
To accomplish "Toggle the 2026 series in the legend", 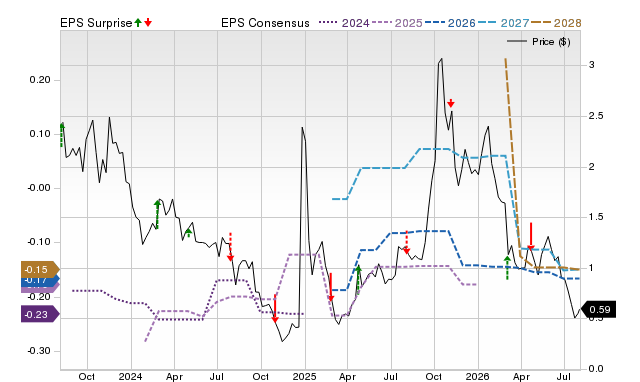I will point(450,23).
